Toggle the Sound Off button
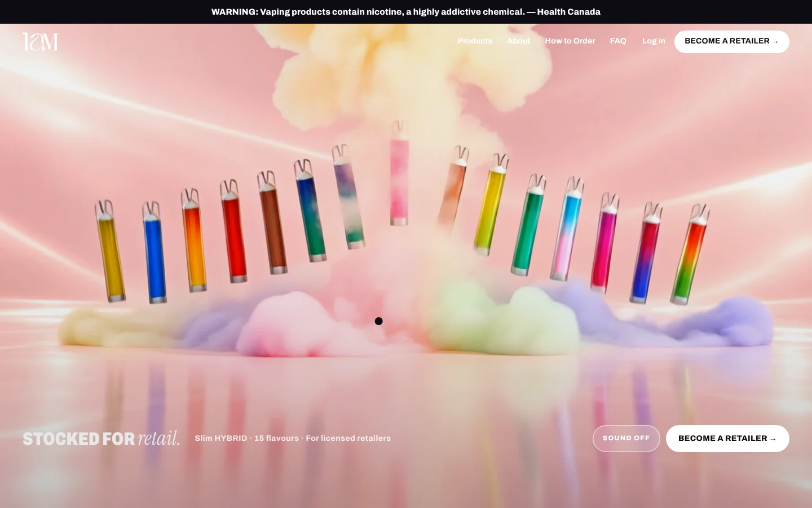Screen dimensions: 812x508 pyautogui.click(x=626, y=439)
